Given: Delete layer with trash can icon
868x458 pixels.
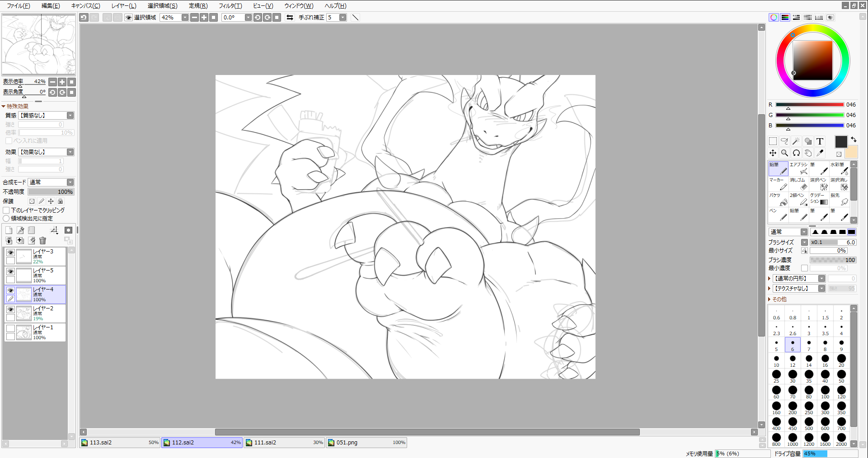Looking at the screenshot, I should click(x=43, y=241).
